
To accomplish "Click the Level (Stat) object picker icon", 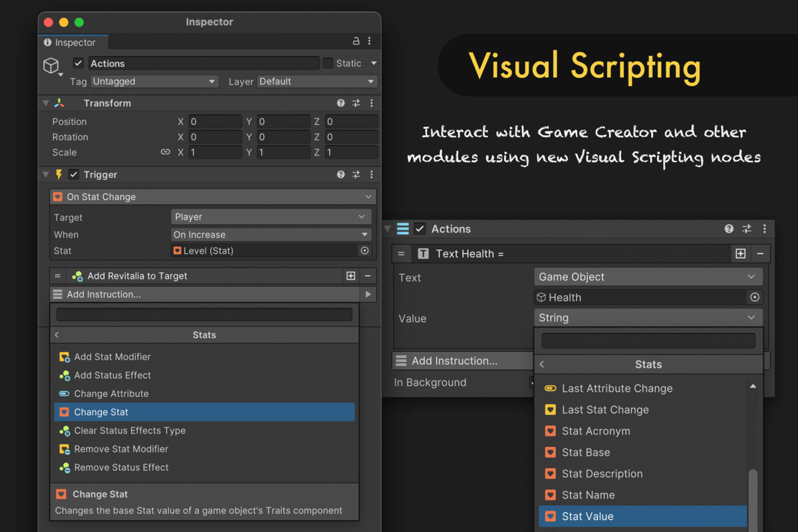I will [364, 251].
